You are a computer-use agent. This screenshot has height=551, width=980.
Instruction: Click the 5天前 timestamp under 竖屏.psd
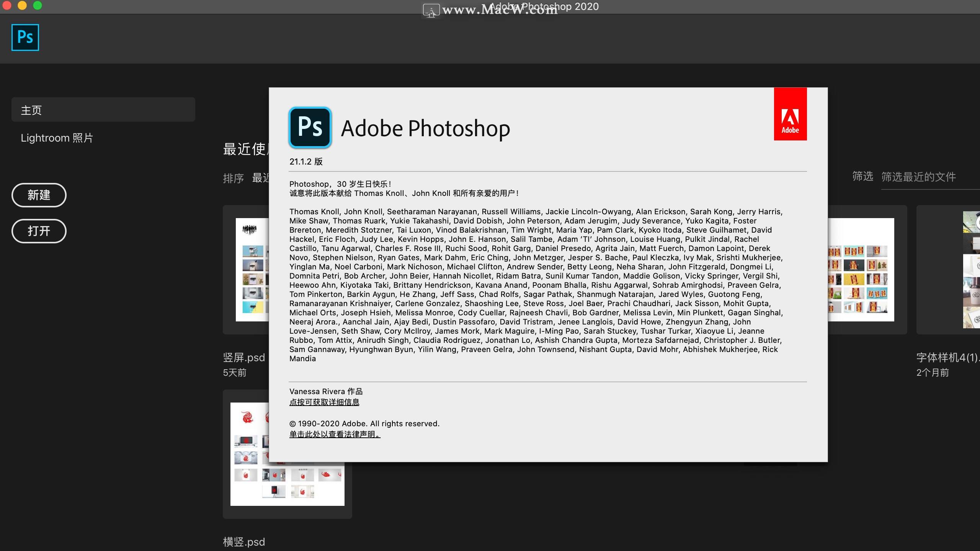pyautogui.click(x=235, y=373)
